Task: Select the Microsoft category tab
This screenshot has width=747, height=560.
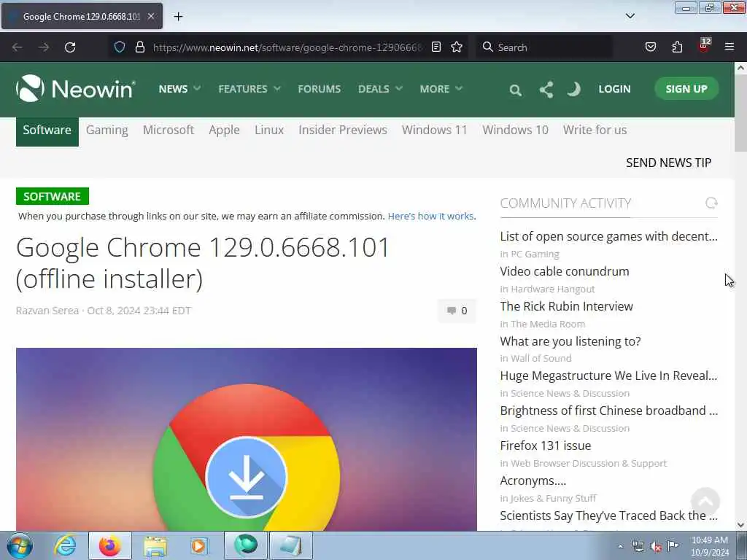Action: click(169, 130)
